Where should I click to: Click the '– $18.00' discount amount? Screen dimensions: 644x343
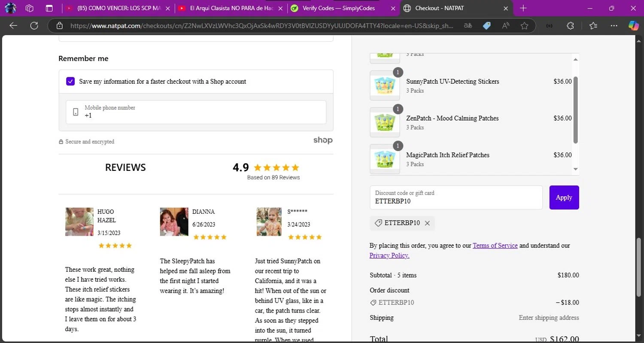[x=568, y=302]
